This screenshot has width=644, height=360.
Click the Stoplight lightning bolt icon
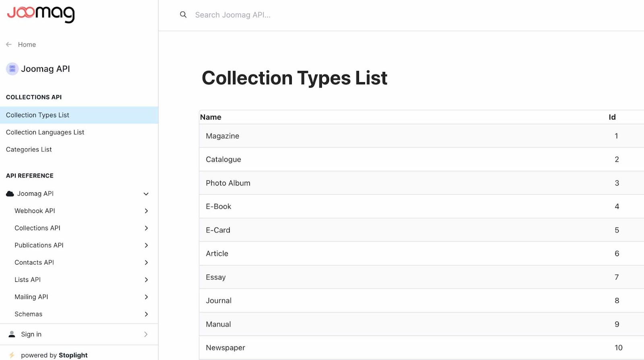[x=12, y=355]
